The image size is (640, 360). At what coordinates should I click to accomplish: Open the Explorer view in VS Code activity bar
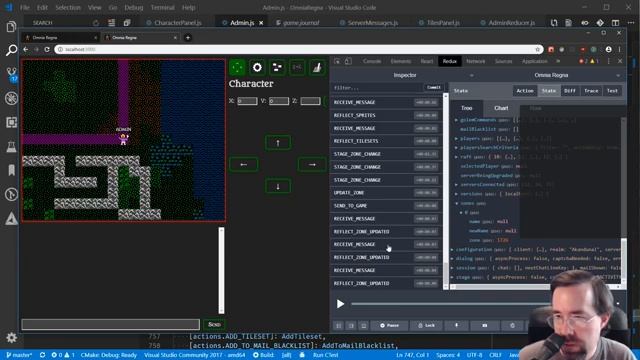pyautogui.click(x=11, y=27)
